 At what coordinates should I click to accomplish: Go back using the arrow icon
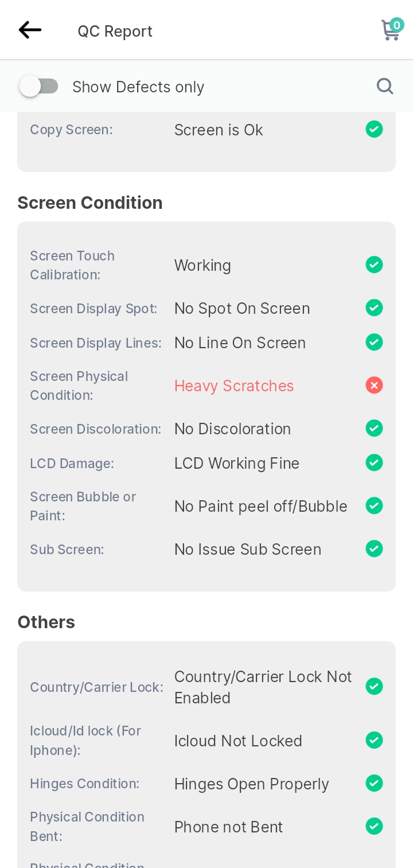tap(30, 30)
